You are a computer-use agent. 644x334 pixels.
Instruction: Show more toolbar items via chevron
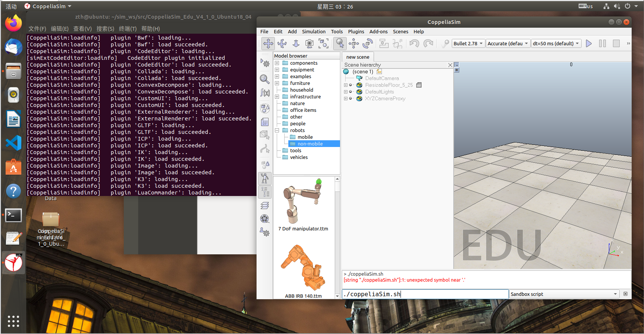pyautogui.click(x=628, y=43)
